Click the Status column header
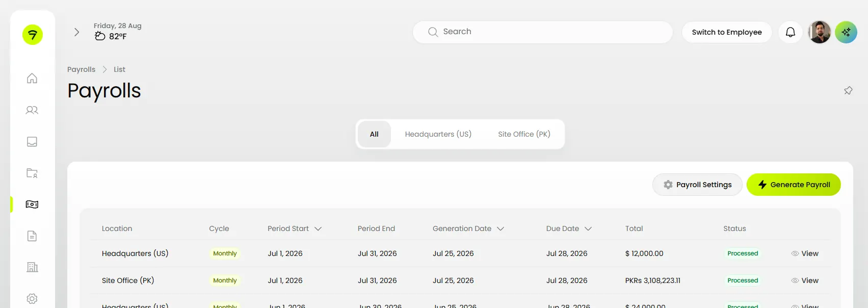This screenshot has width=868, height=308. (734, 228)
